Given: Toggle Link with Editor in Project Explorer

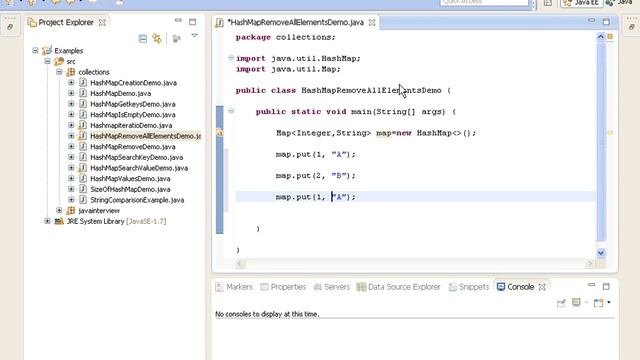Looking at the screenshot, I should coord(157,39).
